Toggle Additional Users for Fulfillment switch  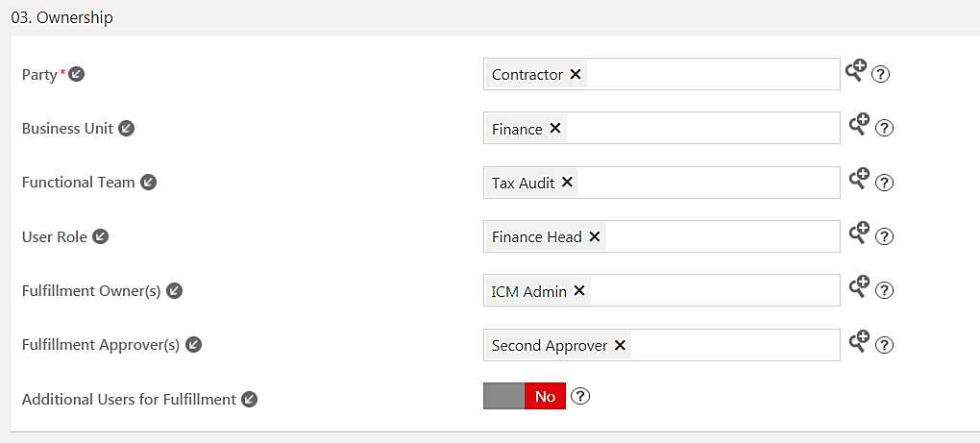coord(525,396)
